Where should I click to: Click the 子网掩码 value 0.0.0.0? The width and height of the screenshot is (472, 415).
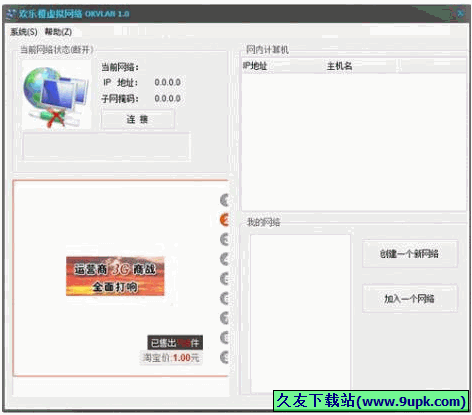168,99
